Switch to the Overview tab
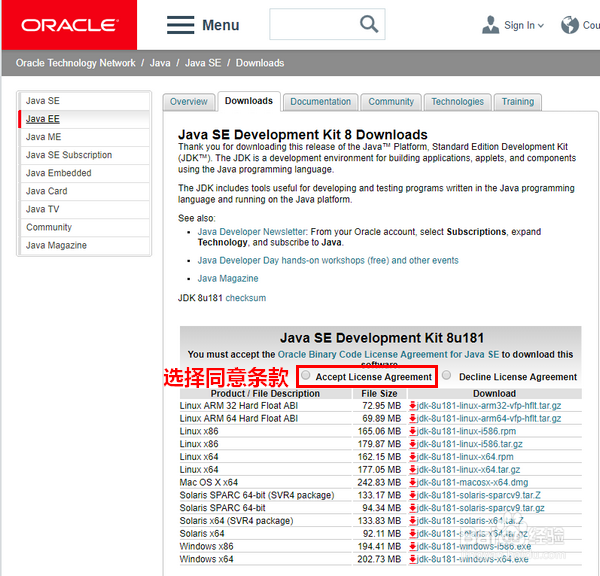The height and width of the screenshot is (576, 600). pos(189,102)
